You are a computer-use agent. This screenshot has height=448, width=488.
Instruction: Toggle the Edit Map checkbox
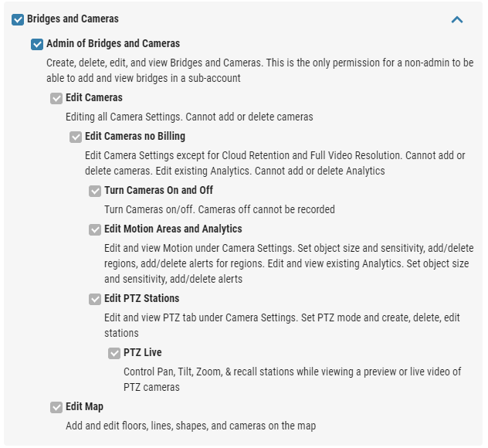[56, 408]
